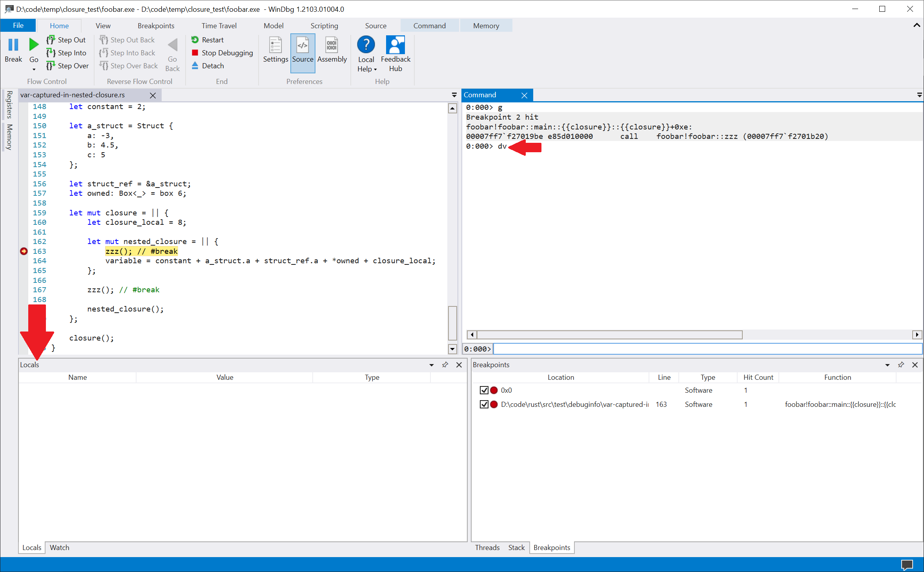Detach from the process
Viewport: 924px width, 572px height.
click(208, 66)
